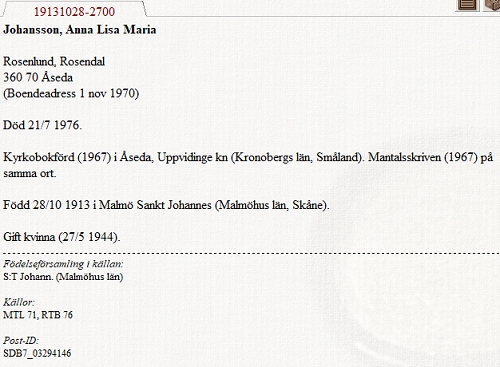Click the address line Rosenlund, Rosendal
This screenshot has height=367, width=500.
(54, 61)
